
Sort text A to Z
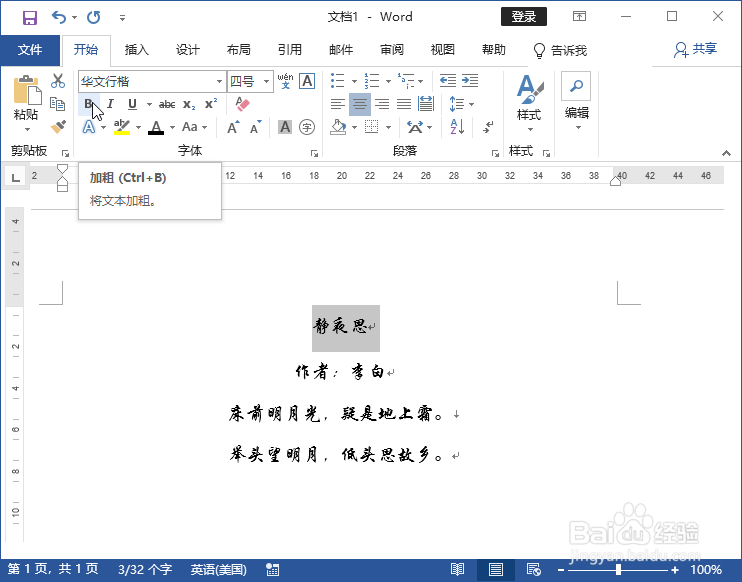click(457, 127)
